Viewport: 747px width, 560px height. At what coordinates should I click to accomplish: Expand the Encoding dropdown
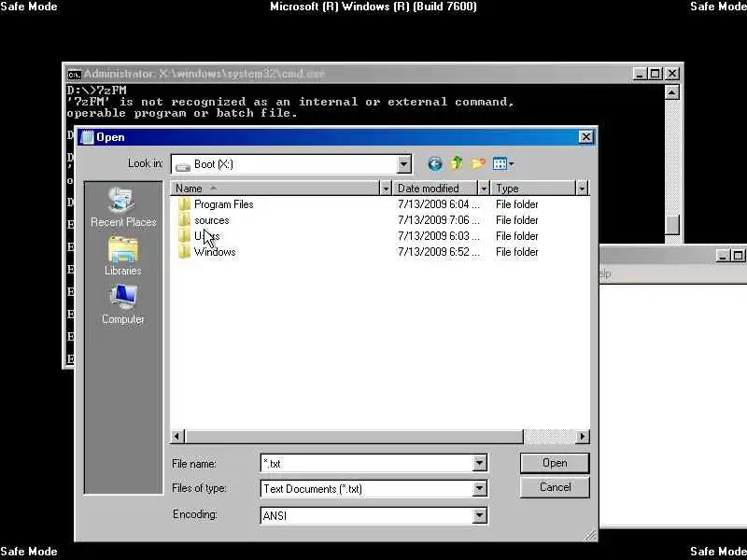[x=480, y=515]
